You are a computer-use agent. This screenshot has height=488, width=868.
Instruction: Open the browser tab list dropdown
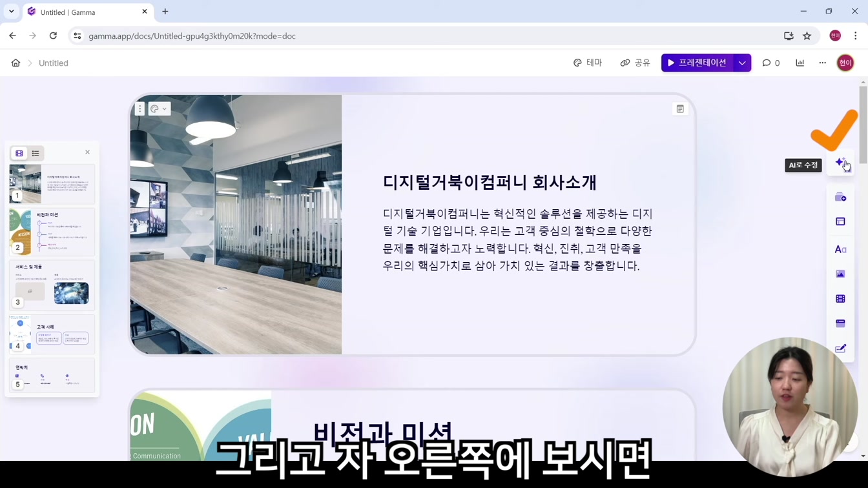coord(12,12)
